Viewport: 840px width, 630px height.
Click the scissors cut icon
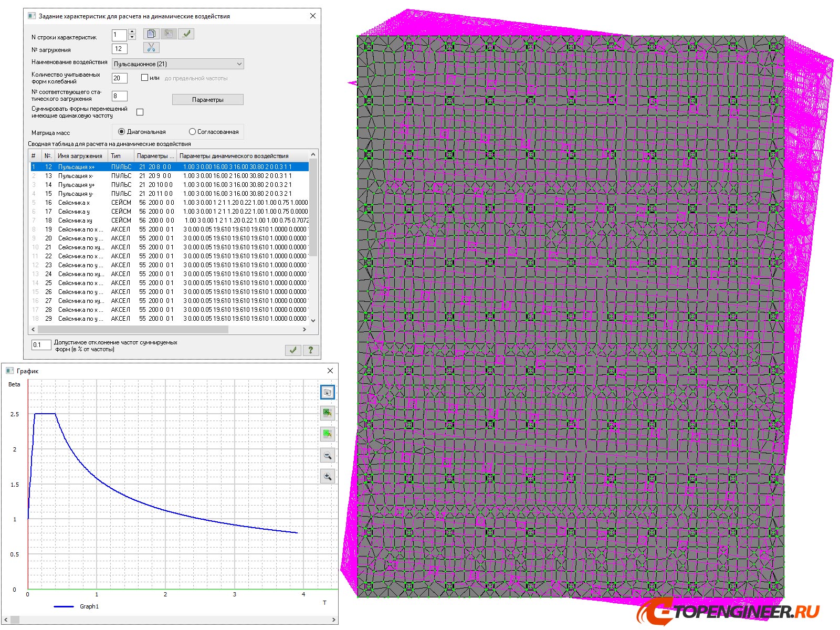151,48
